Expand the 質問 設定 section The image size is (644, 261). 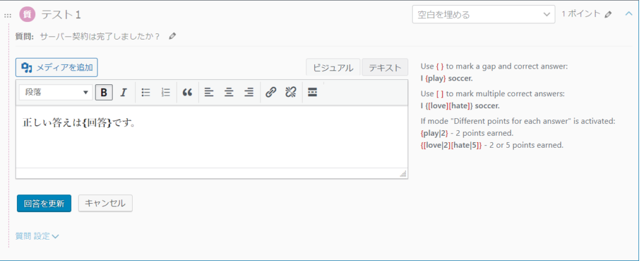click(x=37, y=236)
